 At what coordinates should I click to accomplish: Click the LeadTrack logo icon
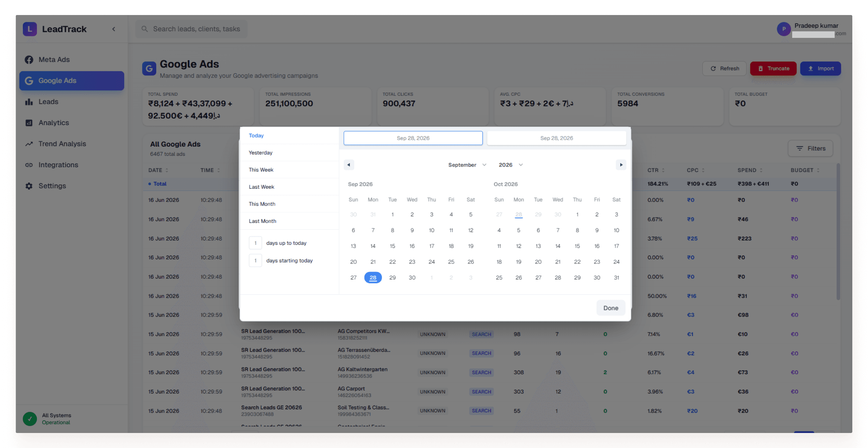[x=30, y=29]
